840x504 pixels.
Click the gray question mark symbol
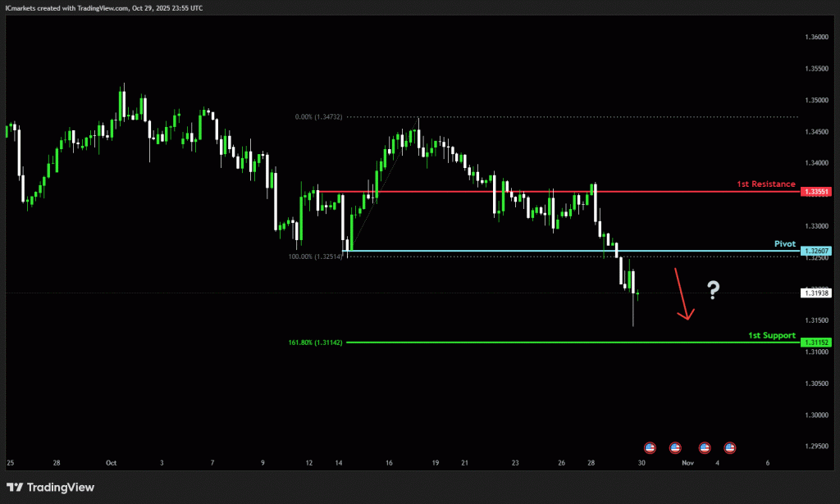point(713,288)
